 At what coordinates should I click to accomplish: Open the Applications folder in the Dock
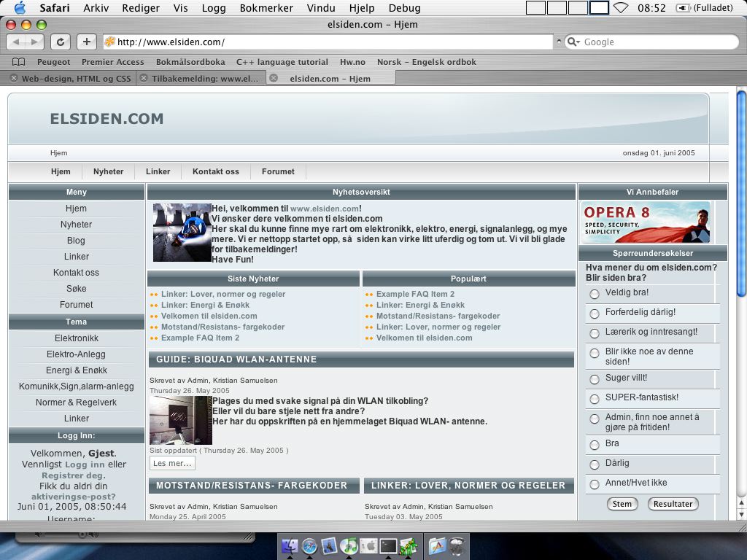tap(437, 545)
